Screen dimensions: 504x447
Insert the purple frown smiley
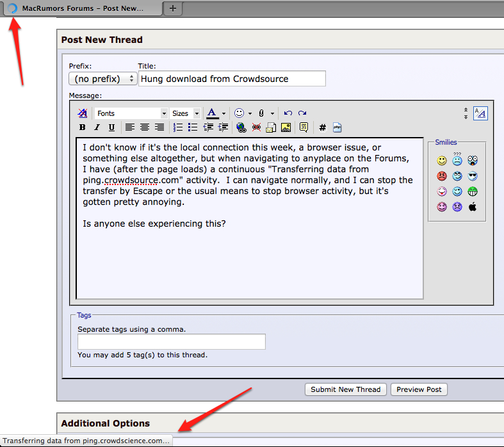click(x=457, y=207)
